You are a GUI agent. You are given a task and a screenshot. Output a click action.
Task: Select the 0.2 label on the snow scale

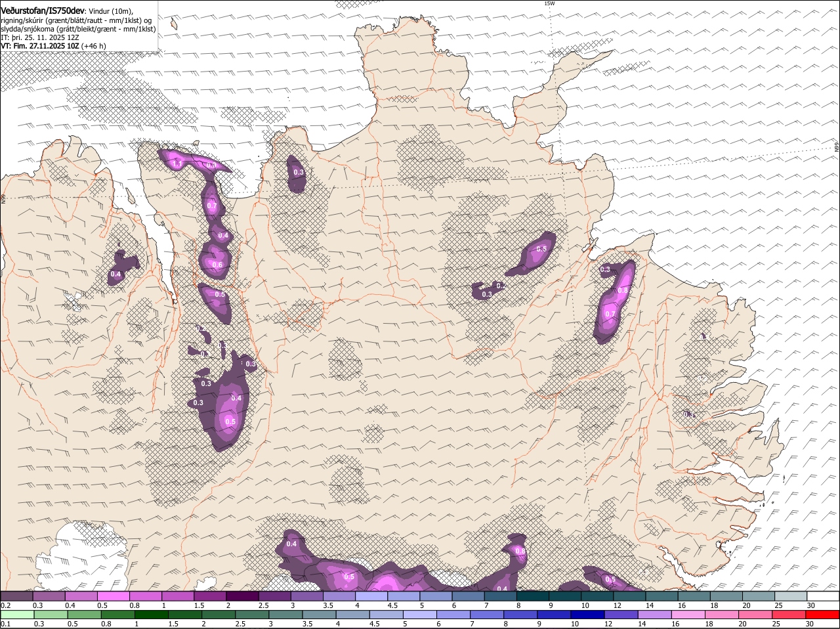point(6,605)
